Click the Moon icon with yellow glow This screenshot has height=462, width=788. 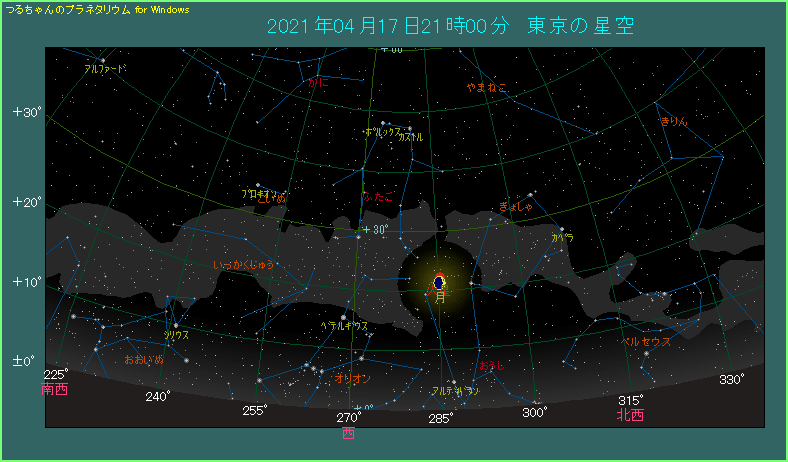(439, 284)
